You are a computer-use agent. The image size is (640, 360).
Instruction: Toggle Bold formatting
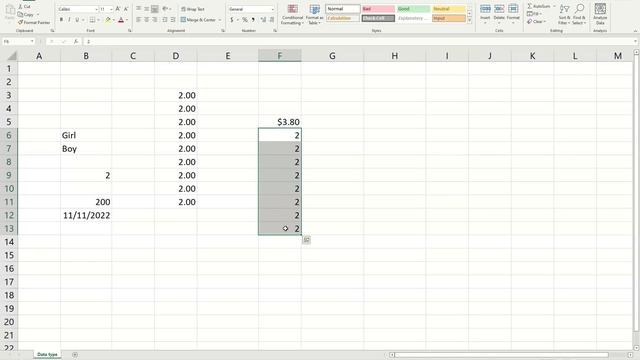click(x=61, y=20)
